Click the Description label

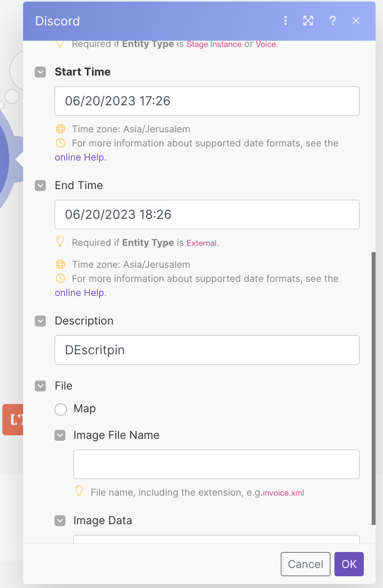84,321
